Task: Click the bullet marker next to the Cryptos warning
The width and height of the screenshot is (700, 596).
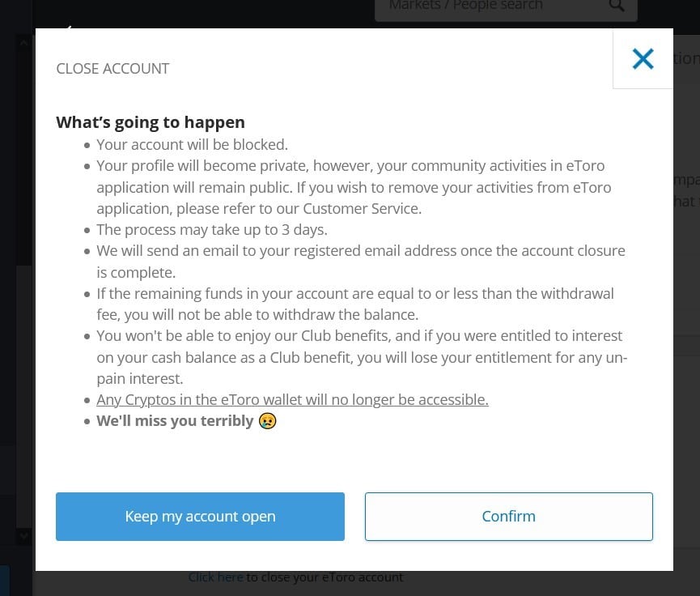Action: tap(86, 400)
